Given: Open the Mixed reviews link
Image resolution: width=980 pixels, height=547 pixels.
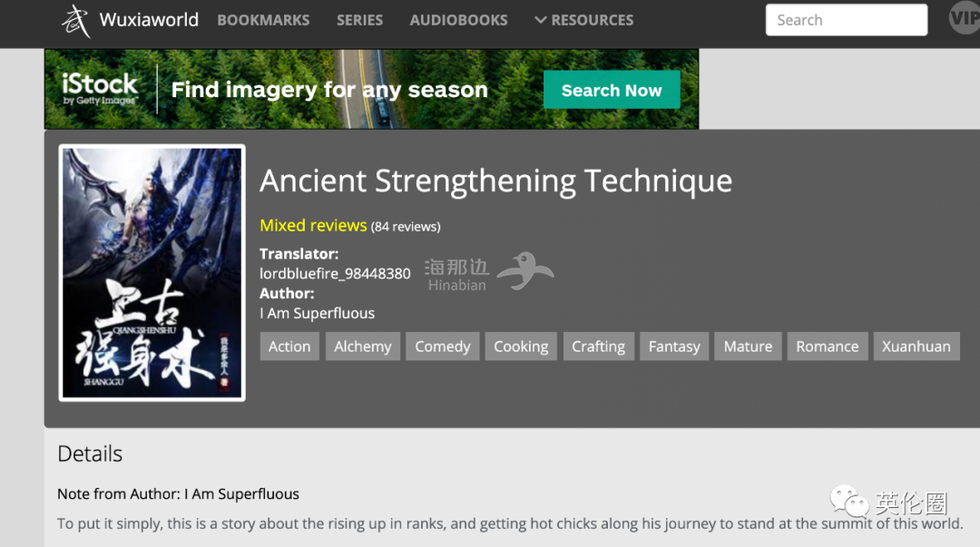Looking at the screenshot, I should (x=313, y=225).
